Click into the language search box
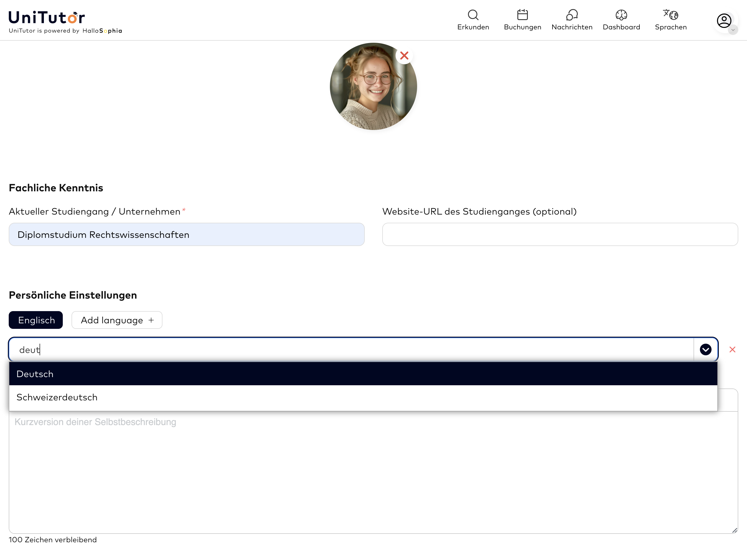The width and height of the screenshot is (747, 560). [351, 349]
